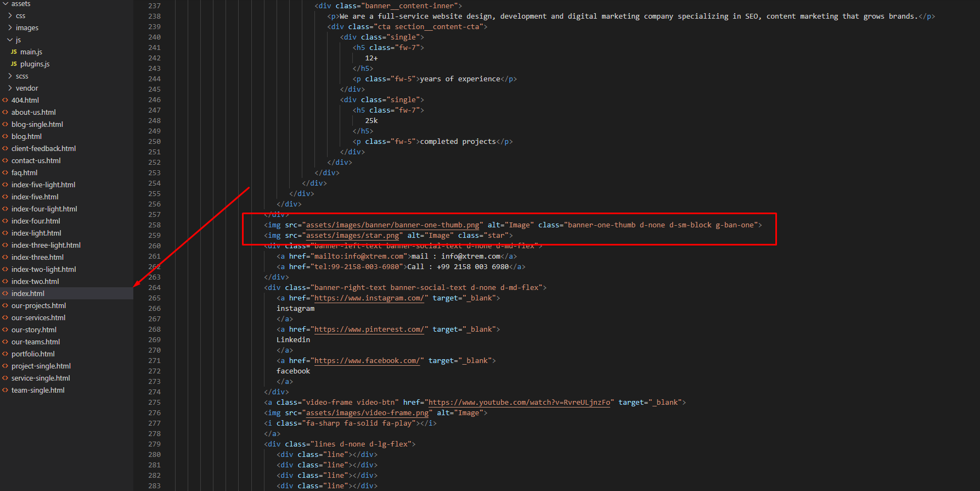Click the HTML icon beside faq.html
This screenshot has height=491, width=980.
click(5, 172)
